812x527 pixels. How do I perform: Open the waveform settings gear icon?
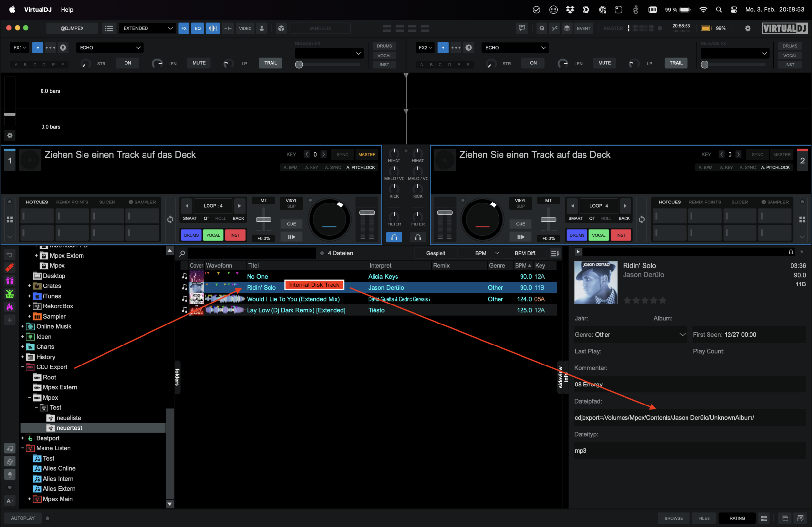tap(10, 135)
